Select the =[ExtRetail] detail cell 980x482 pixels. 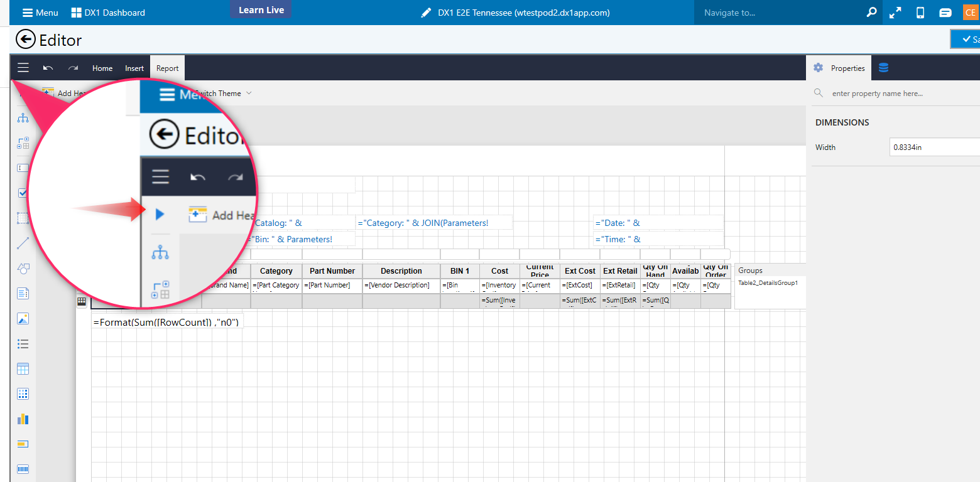point(620,286)
